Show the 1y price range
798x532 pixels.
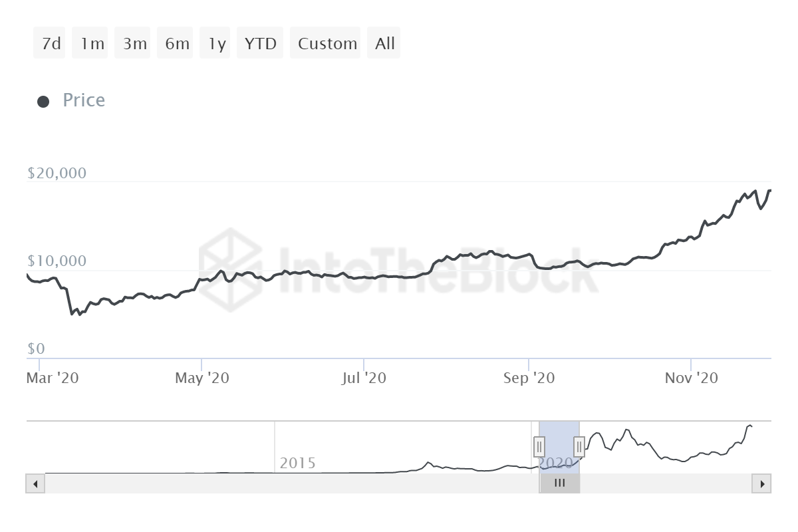coord(215,44)
